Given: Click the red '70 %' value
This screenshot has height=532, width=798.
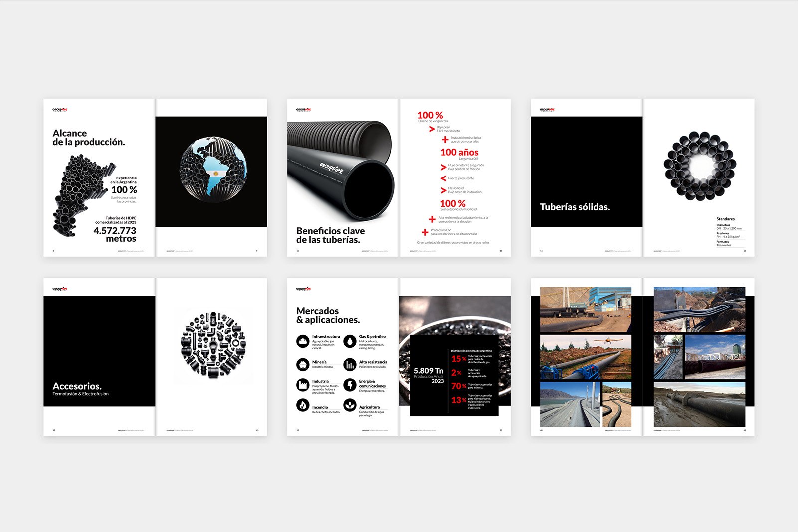Looking at the screenshot, I should pyautogui.click(x=458, y=386).
